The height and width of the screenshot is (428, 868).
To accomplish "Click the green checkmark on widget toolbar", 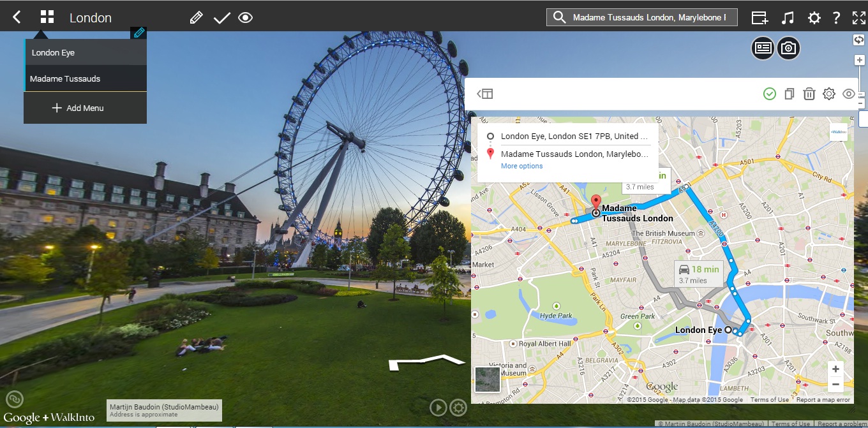I will point(770,94).
